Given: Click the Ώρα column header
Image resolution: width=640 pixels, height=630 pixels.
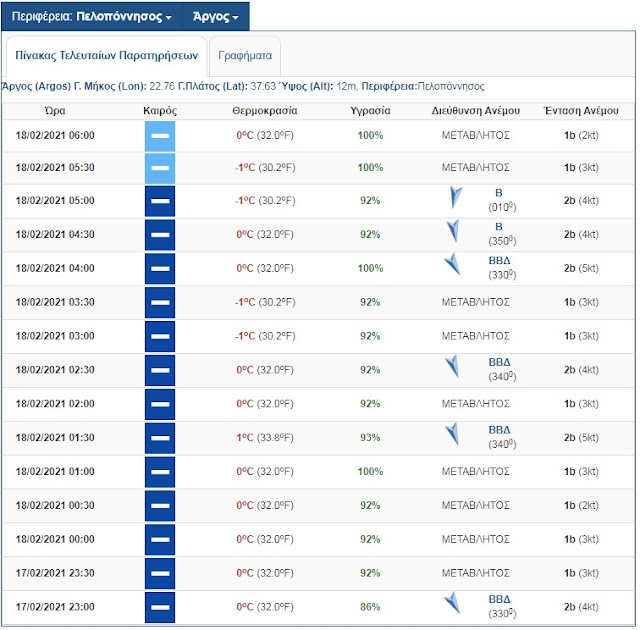Looking at the screenshot, I should (55, 111).
